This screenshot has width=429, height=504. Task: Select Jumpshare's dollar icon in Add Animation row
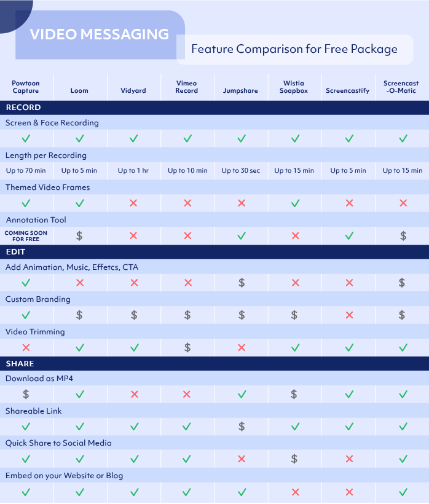pos(242,283)
